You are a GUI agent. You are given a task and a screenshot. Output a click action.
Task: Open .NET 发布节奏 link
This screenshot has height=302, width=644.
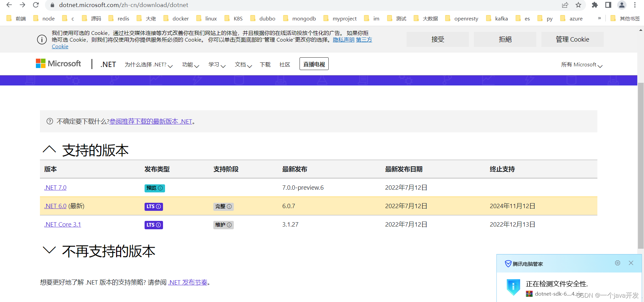point(188,282)
